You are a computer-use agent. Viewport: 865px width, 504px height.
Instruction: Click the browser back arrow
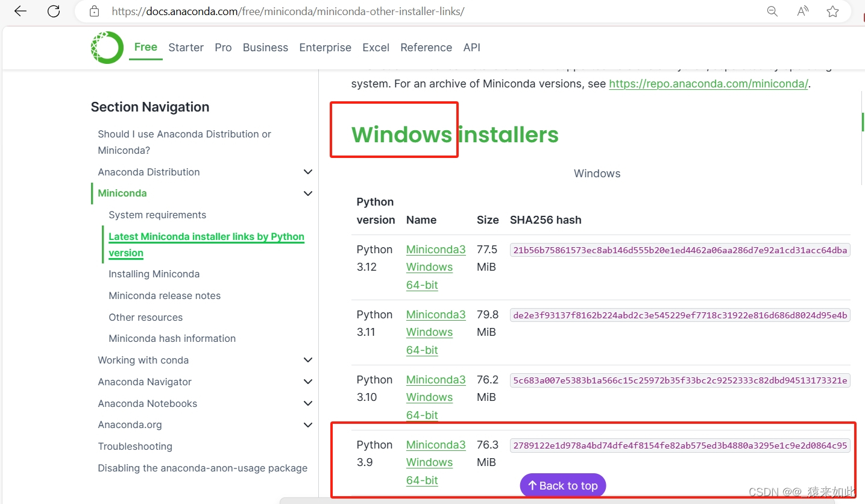tap(20, 11)
